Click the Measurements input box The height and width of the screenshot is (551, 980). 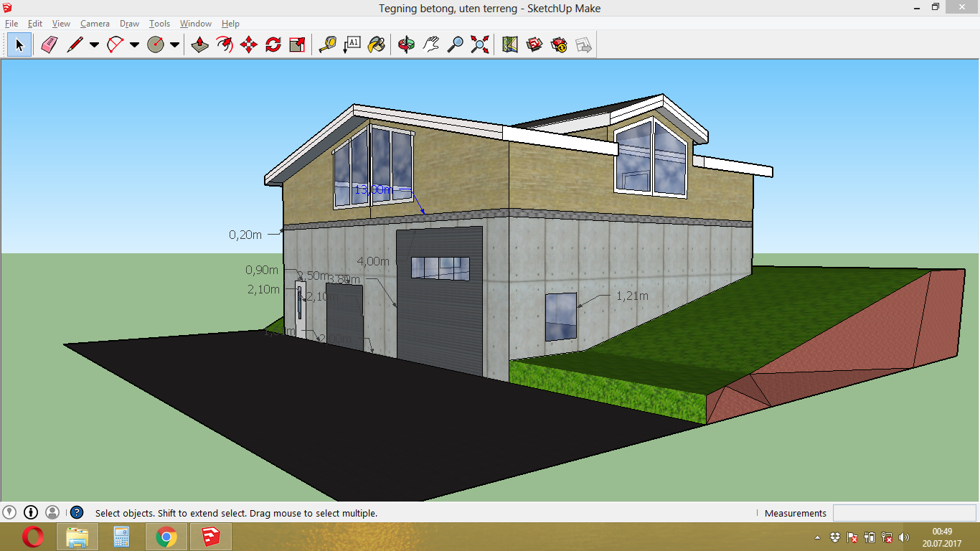pyautogui.click(x=904, y=513)
